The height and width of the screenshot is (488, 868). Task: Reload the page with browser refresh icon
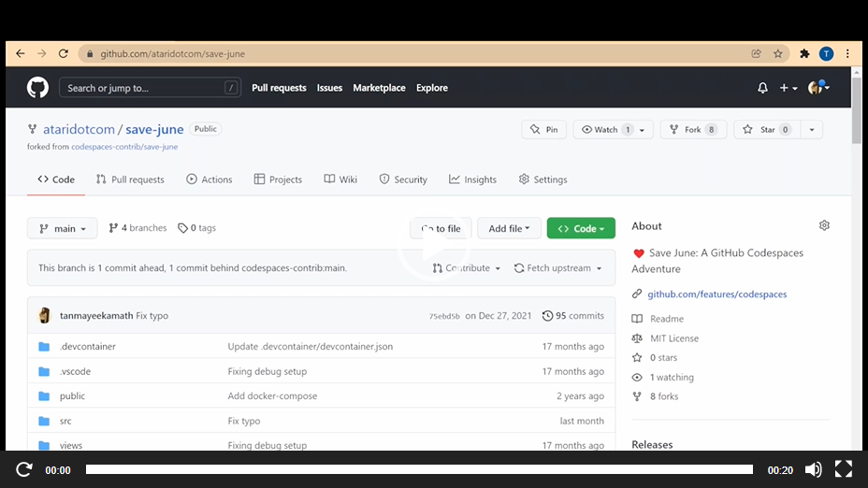point(63,53)
